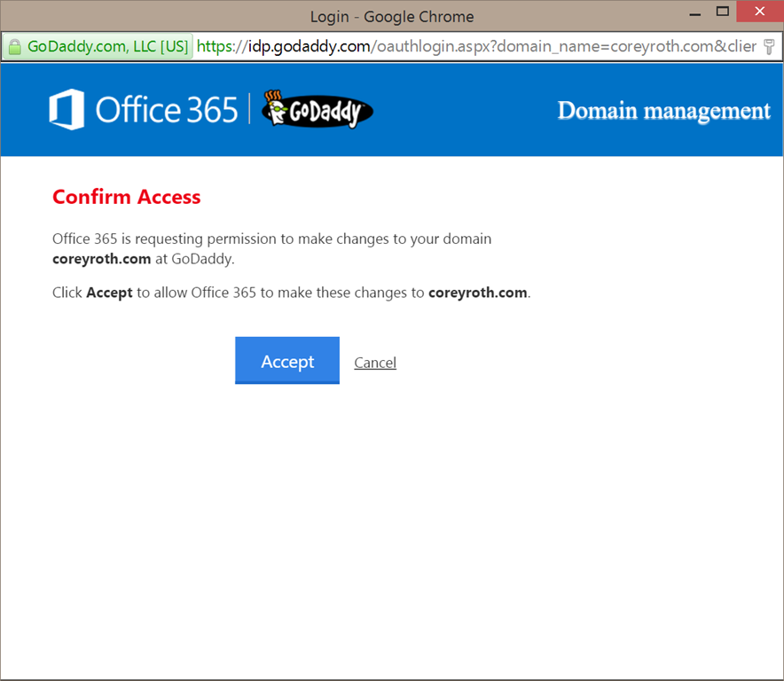Click the Cancel link
This screenshot has width=784, height=681.
(x=375, y=363)
